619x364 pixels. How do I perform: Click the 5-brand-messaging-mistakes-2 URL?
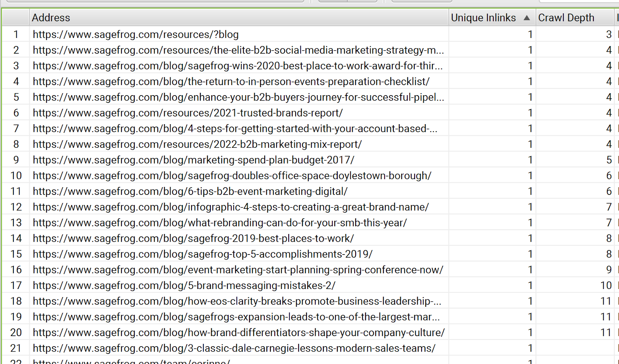tap(184, 285)
